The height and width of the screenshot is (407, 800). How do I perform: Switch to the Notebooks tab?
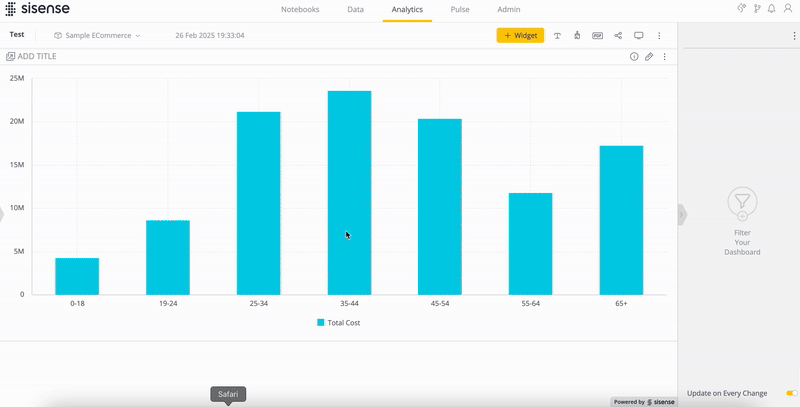pyautogui.click(x=300, y=9)
